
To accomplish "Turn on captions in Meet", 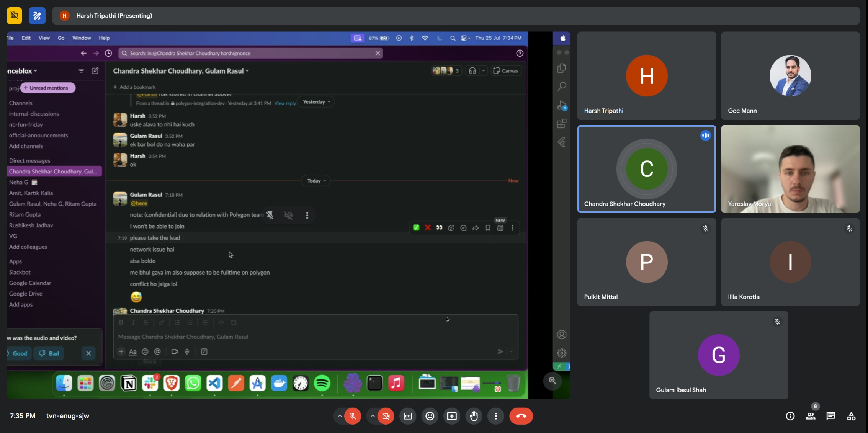I will click(408, 416).
